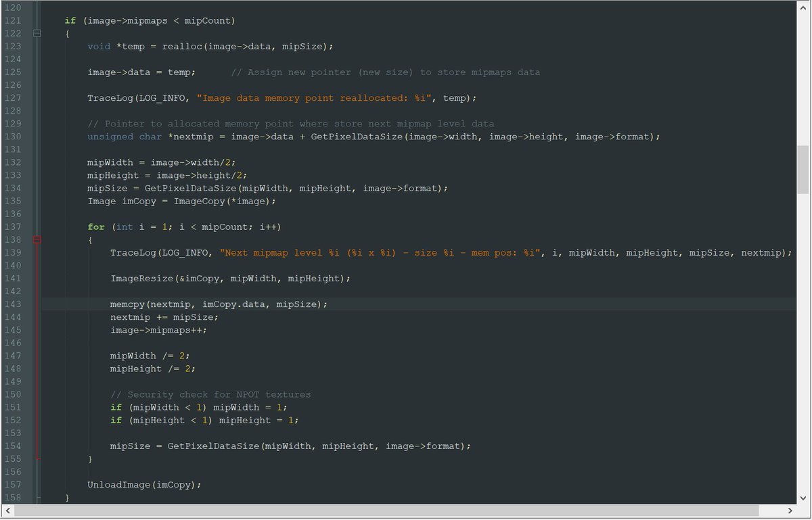
Task: Click the 'for' keyword on line 137
Action: tap(96, 227)
